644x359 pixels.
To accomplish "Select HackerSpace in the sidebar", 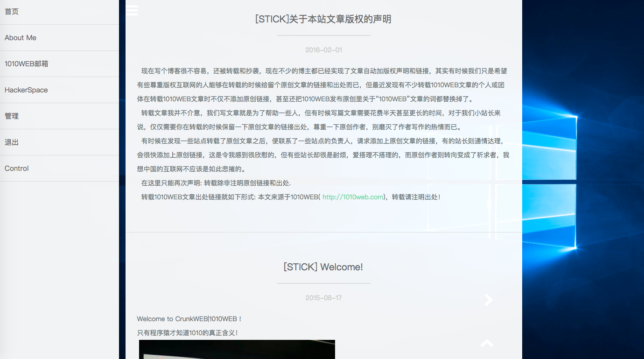I will (x=26, y=90).
